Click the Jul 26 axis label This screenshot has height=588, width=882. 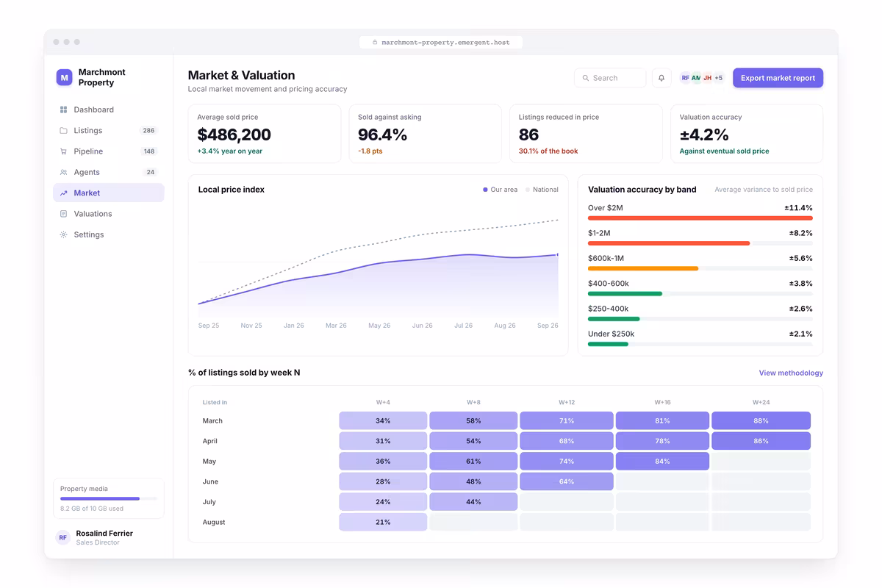click(x=463, y=326)
